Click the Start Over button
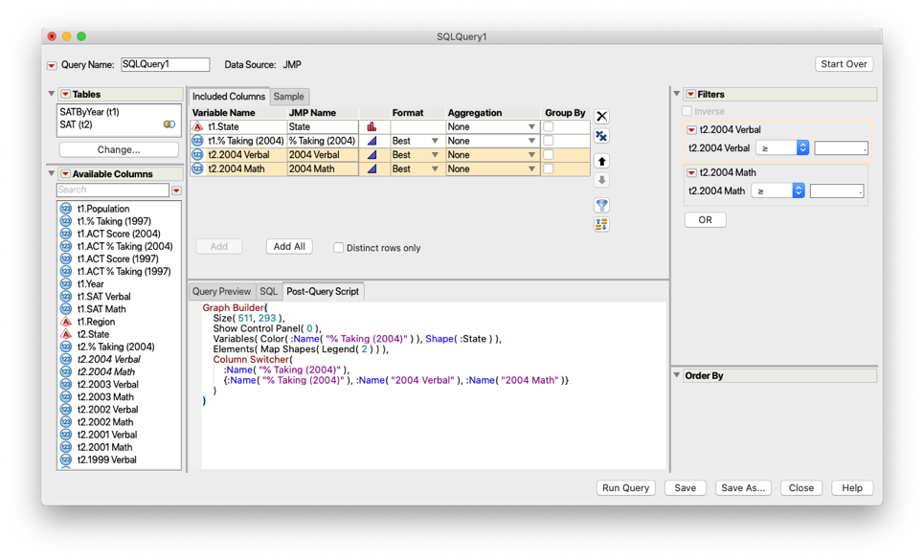924x560 pixels. [844, 64]
